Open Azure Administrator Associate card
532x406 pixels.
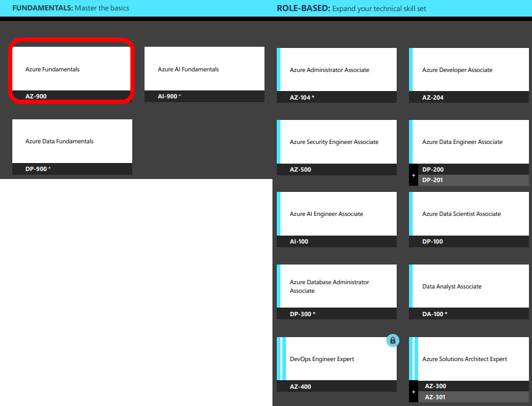tap(336, 70)
